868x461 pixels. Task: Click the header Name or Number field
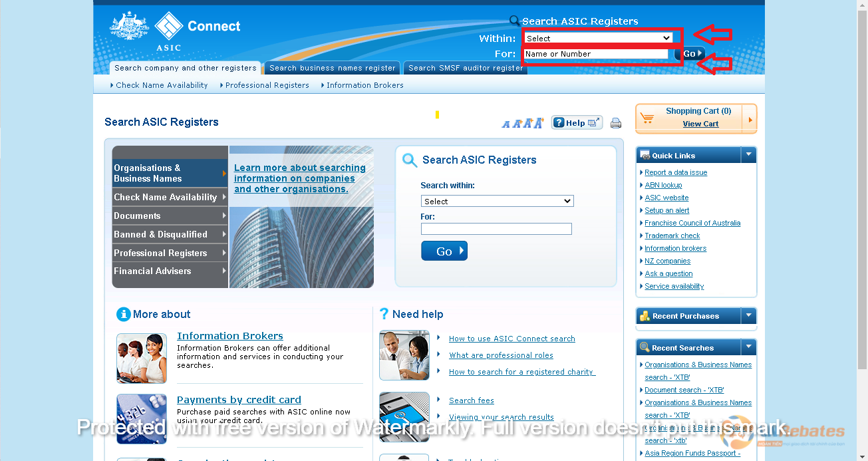click(x=596, y=54)
